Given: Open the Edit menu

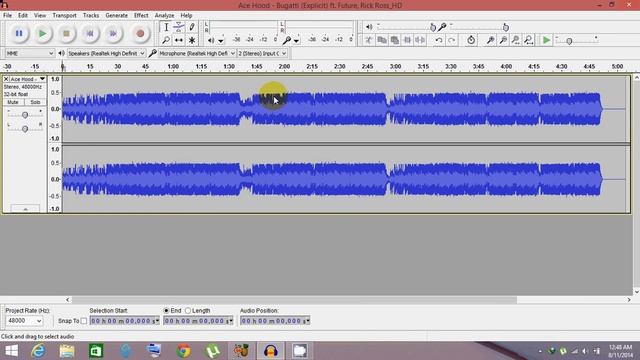Looking at the screenshot, I should point(23,16).
